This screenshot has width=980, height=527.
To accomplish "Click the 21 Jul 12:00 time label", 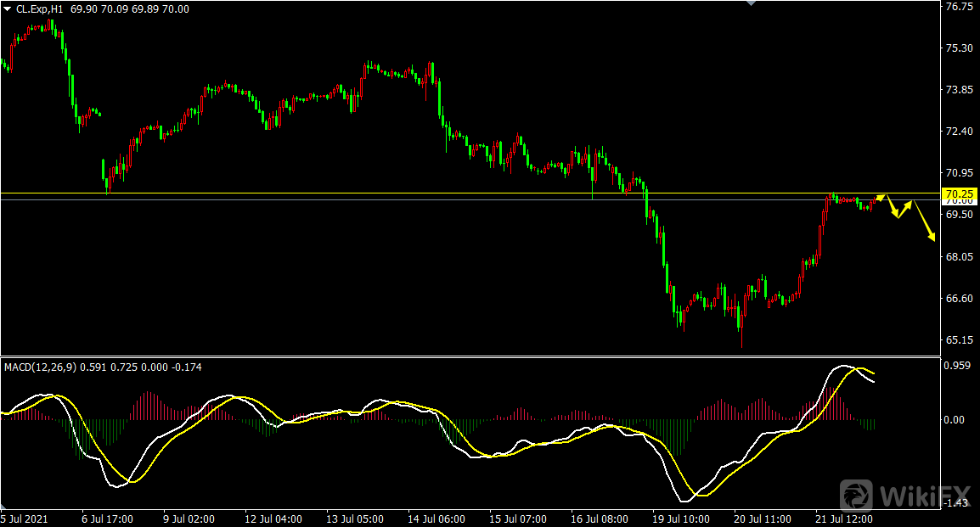I will click(x=845, y=518).
